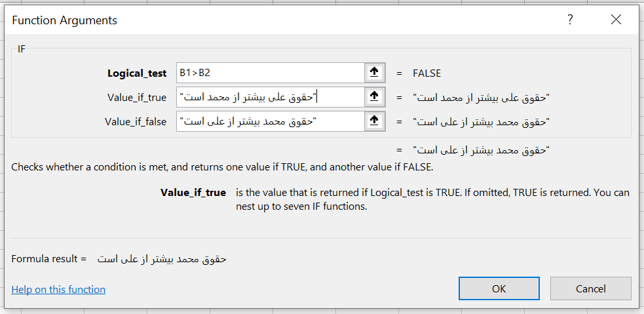Close the Function Arguments dialog
Viewport: 644px width, 314px height.
(616, 20)
